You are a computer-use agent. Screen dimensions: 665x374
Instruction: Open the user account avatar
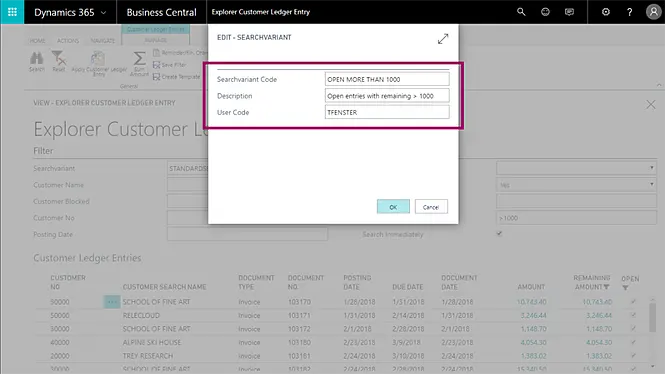click(x=654, y=12)
